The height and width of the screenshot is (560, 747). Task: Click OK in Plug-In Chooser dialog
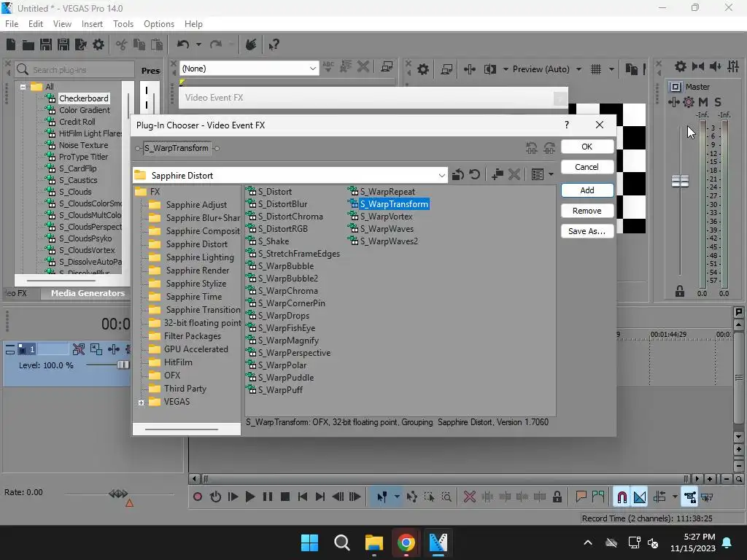(x=587, y=147)
